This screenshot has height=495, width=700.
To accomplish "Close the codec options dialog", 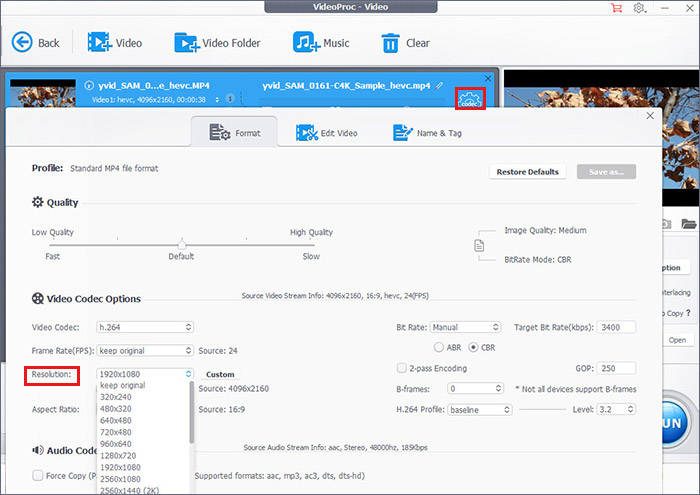I will pos(650,116).
